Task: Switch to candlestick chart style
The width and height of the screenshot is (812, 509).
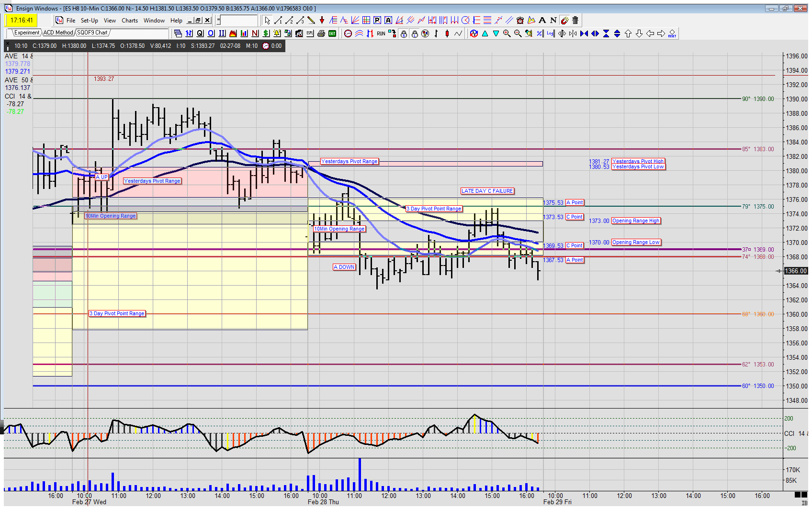Action: [x=447, y=33]
